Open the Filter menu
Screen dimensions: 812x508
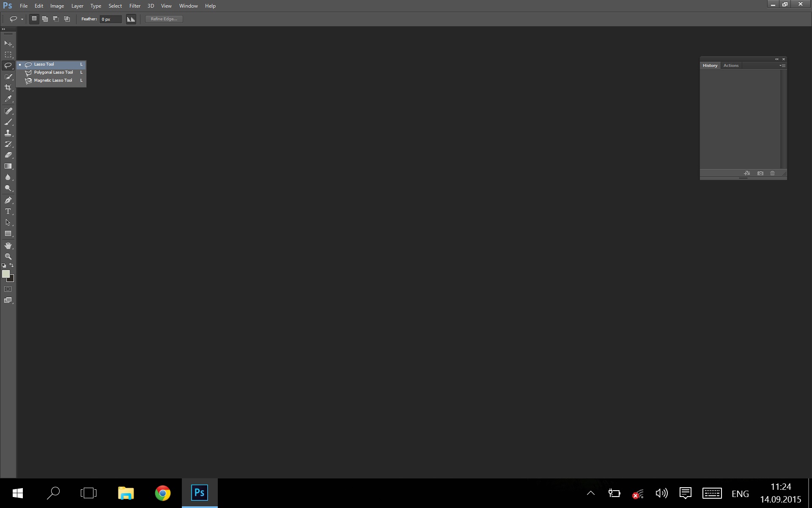coord(135,6)
